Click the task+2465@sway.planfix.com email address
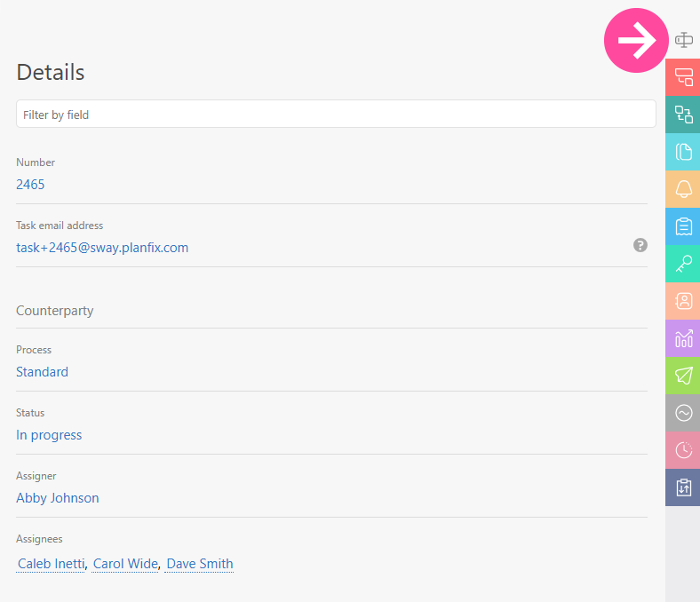 point(102,248)
